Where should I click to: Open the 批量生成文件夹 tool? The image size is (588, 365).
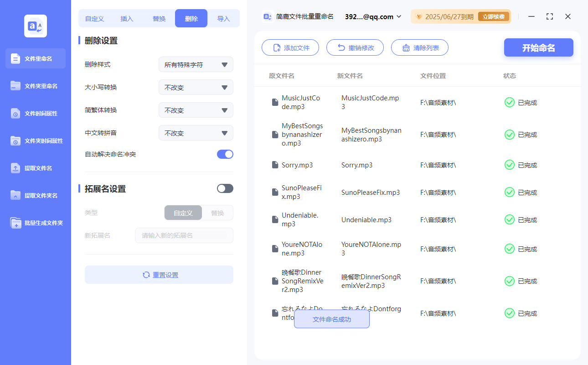pos(35,223)
